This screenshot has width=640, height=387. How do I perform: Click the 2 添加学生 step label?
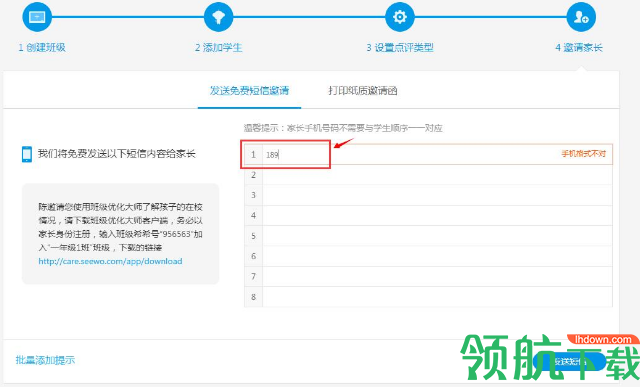point(219,48)
